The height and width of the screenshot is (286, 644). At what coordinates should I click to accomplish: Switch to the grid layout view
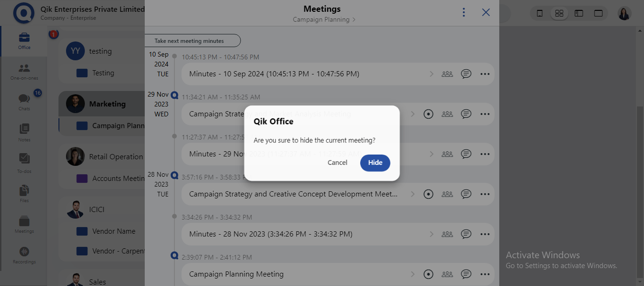click(x=559, y=13)
